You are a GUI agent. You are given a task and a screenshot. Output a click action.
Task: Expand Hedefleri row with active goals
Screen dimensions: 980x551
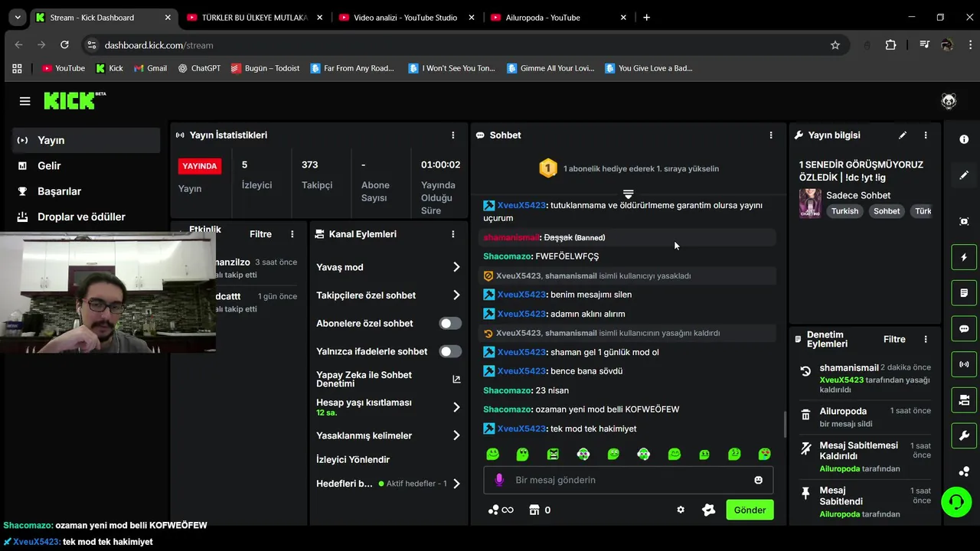point(388,484)
